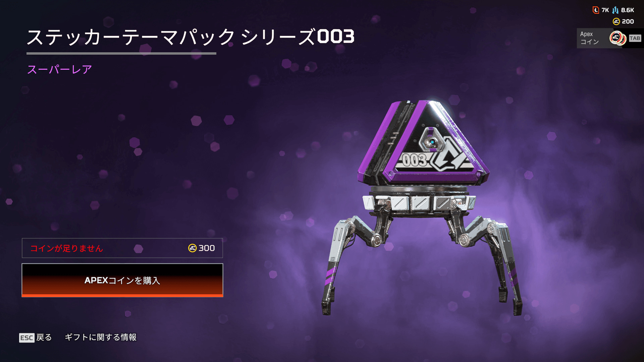This screenshot has width=644, height=362.
Task: Click the ESC key icon to go back
Action: pos(27,338)
